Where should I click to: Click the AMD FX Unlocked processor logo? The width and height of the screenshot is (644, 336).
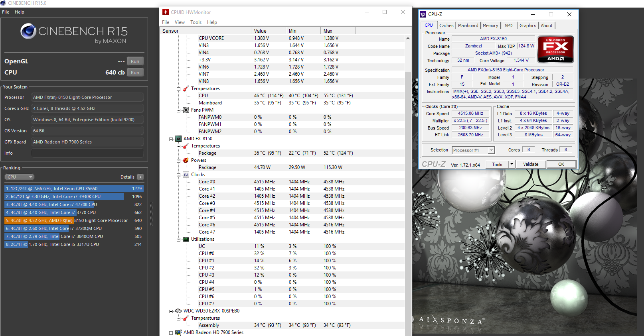555,49
